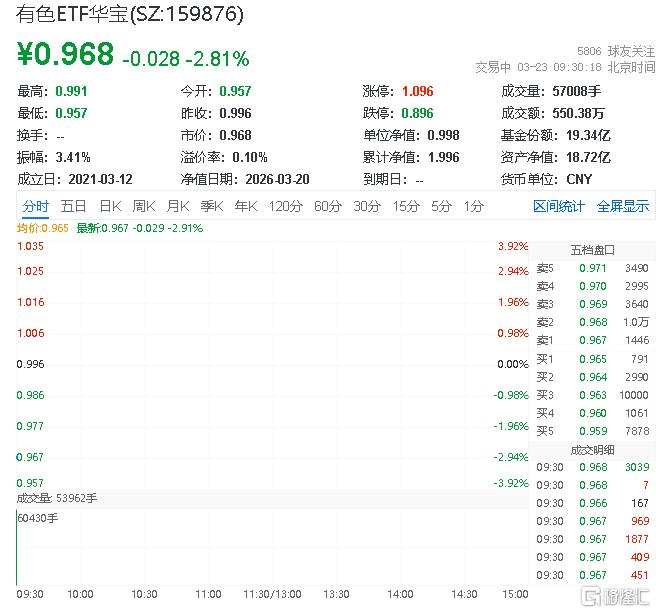Click the trade row with volume 3039
Image resolution: width=656 pixels, height=613 pixels.
(592, 467)
